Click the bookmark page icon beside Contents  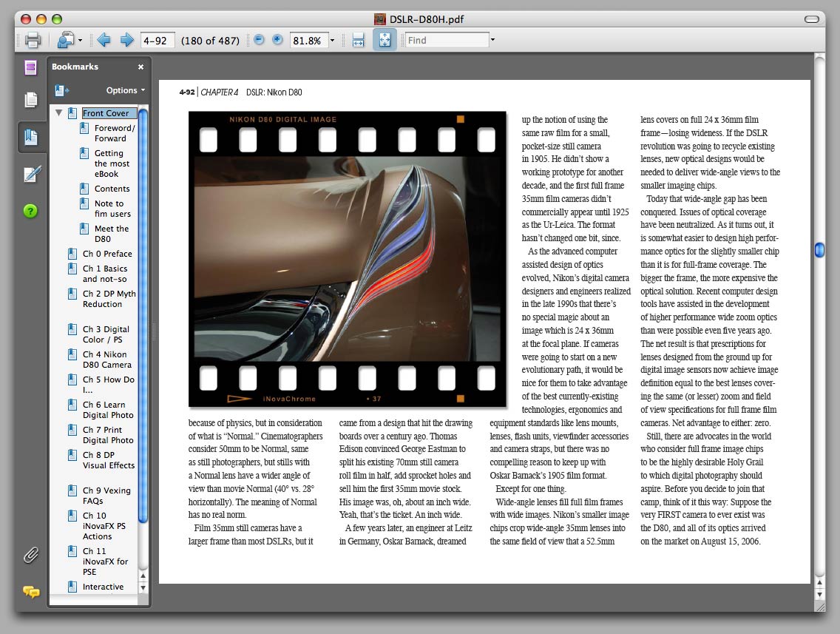tap(84, 189)
